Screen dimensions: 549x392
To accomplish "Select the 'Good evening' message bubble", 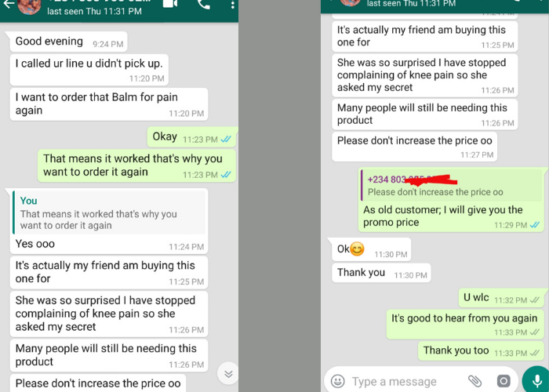I will (x=68, y=42).
